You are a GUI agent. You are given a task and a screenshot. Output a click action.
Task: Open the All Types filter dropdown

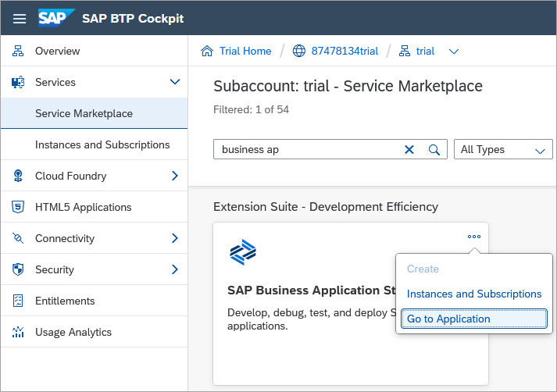click(503, 149)
